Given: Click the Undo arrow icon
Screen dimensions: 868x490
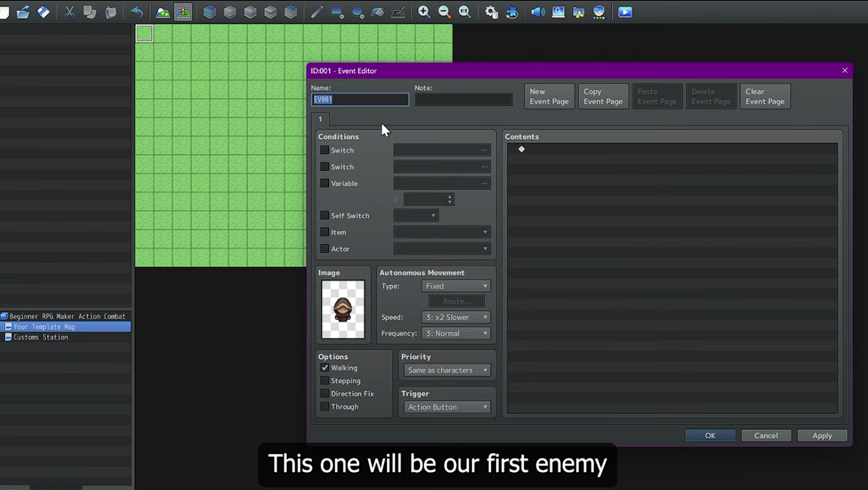Looking at the screenshot, I should click(136, 12).
